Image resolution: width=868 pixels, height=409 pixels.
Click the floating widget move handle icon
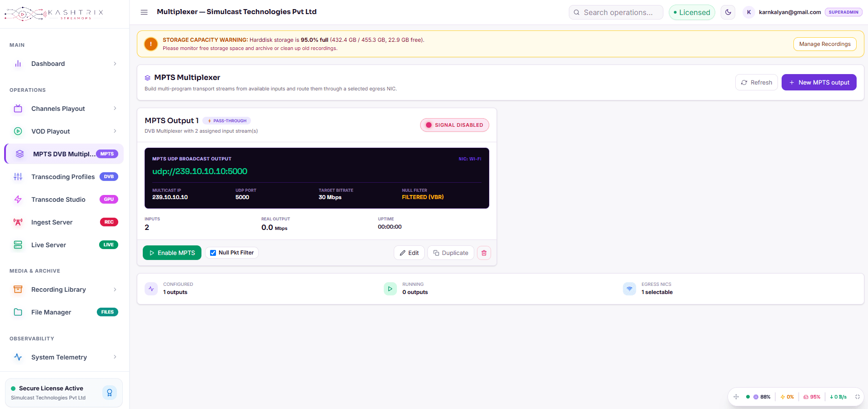736,397
